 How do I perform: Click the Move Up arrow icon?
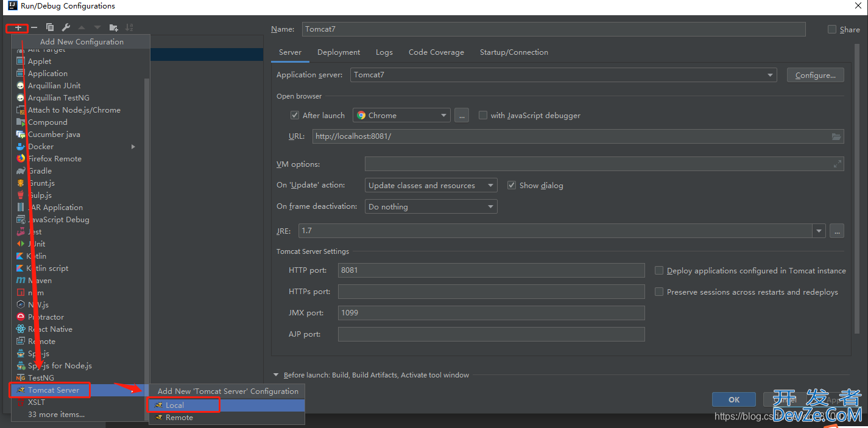click(82, 27)
